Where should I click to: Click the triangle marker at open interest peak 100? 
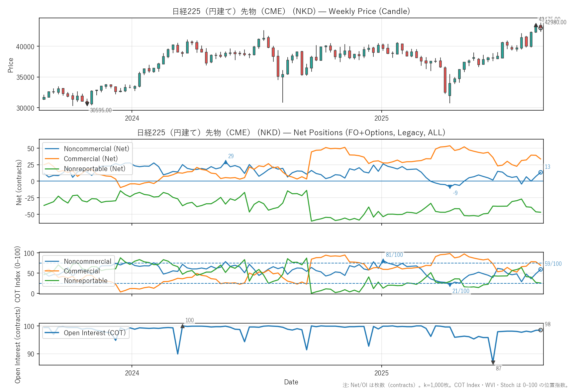(x=182, y=326)
